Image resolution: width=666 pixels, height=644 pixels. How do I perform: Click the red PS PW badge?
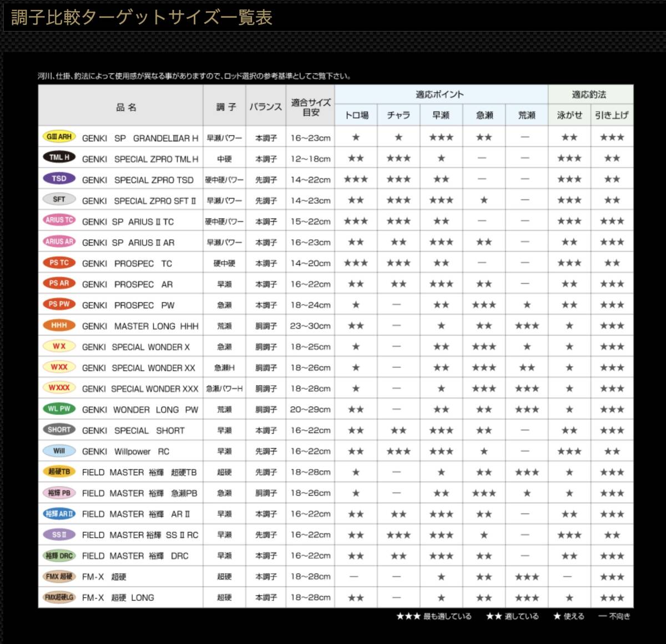[x=59, y=304]
